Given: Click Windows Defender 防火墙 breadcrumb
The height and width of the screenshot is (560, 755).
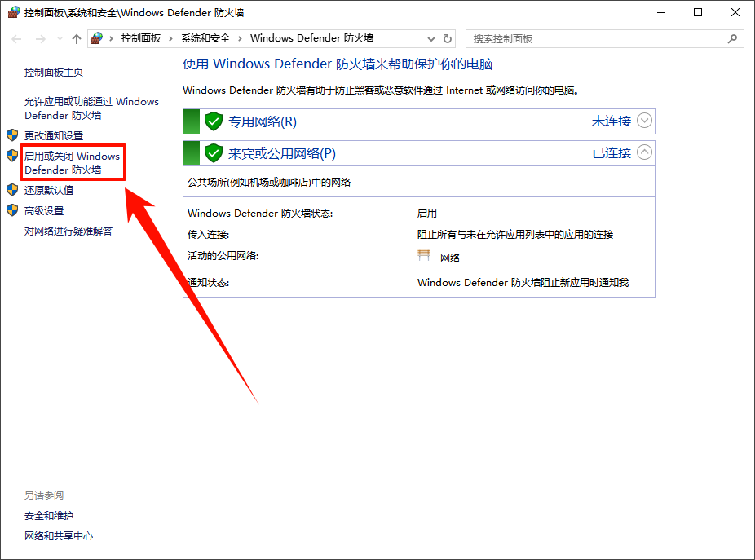Looking at the screenshot, I should tap(311, 38).
